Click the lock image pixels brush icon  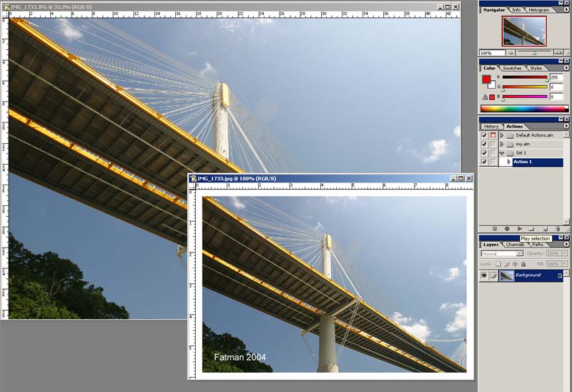point(507,263)
